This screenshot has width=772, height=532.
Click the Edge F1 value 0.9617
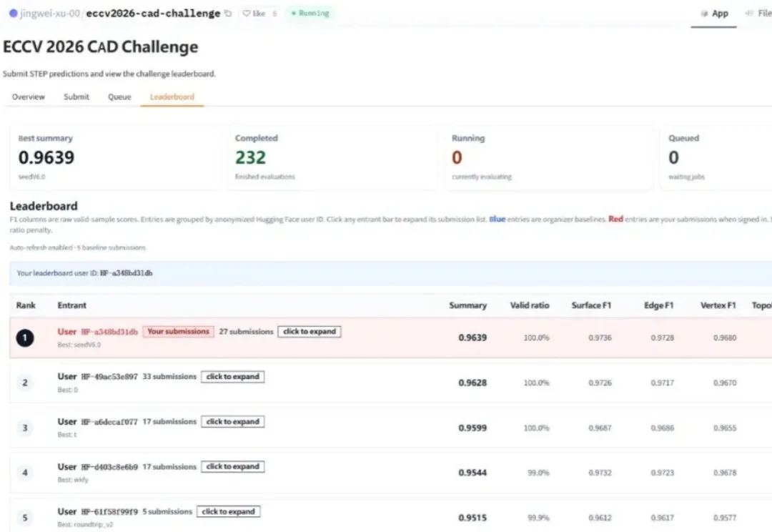click(662, 518)
